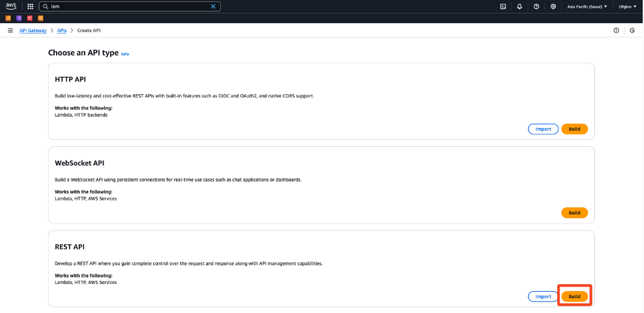
Task: Open the Info link beside Choose an API type
Action: coord(125,54)
